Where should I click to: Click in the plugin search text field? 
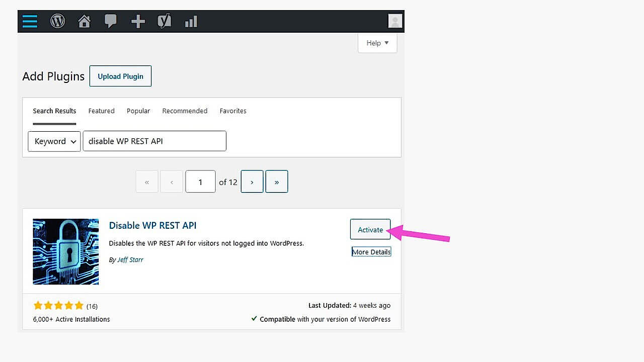click(154, 141)
